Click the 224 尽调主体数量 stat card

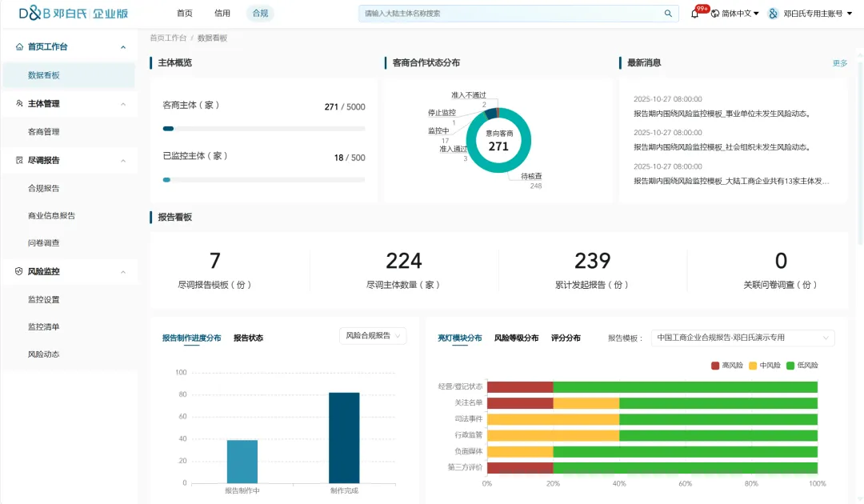(403, 270)
